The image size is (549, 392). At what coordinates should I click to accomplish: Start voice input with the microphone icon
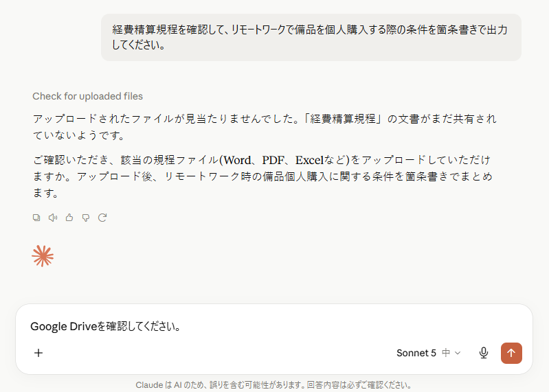(x=484, y=353)
